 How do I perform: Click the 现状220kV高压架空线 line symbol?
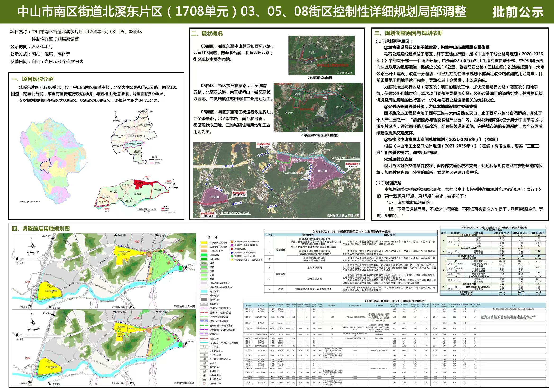pos(204,308)
